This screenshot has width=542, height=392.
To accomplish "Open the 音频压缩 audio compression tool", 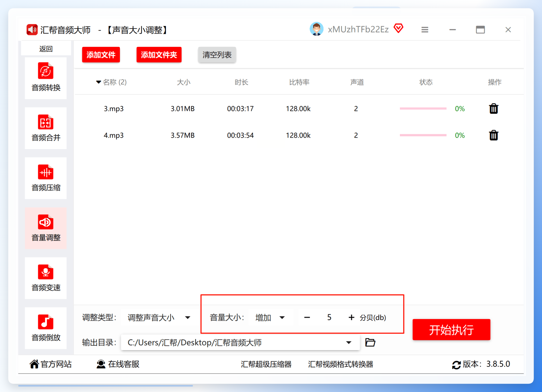I will point(46,178).
